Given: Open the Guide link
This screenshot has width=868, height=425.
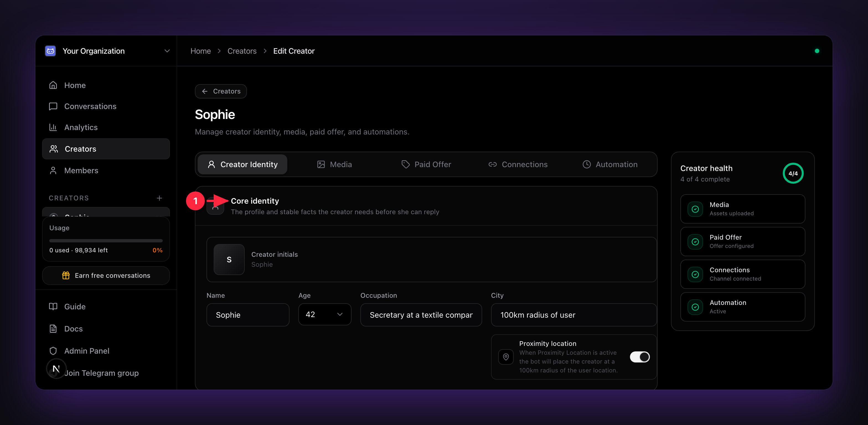Looking at the screenshot, I should tap(106, 307).
